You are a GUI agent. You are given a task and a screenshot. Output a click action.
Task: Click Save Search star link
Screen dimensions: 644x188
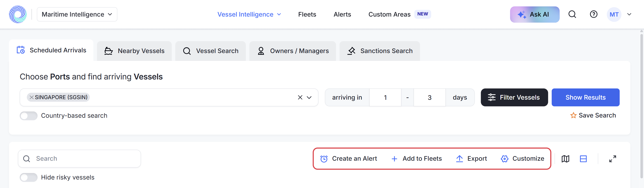pyautogui.click(x=593, y=115)
